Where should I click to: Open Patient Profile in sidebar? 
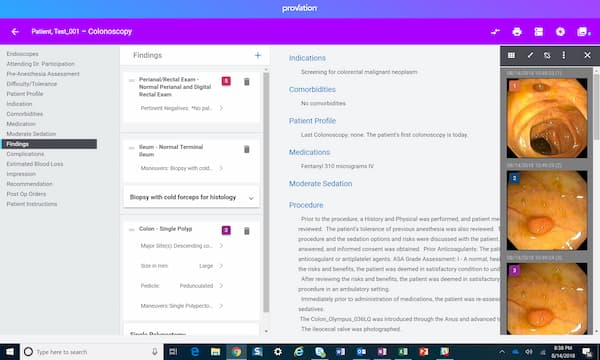[25, 94]
